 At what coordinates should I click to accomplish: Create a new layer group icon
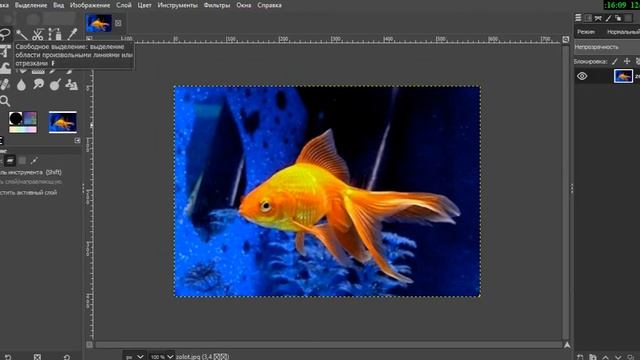[593, 357]
